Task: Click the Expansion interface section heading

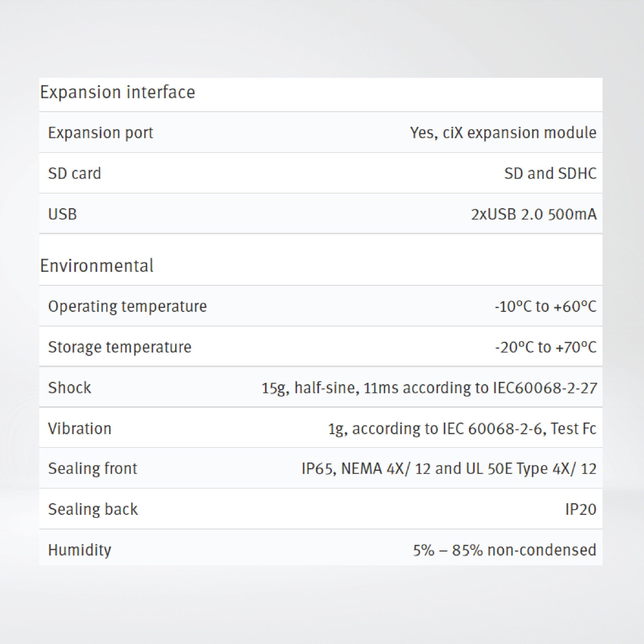Action: (x=117, y=92)
